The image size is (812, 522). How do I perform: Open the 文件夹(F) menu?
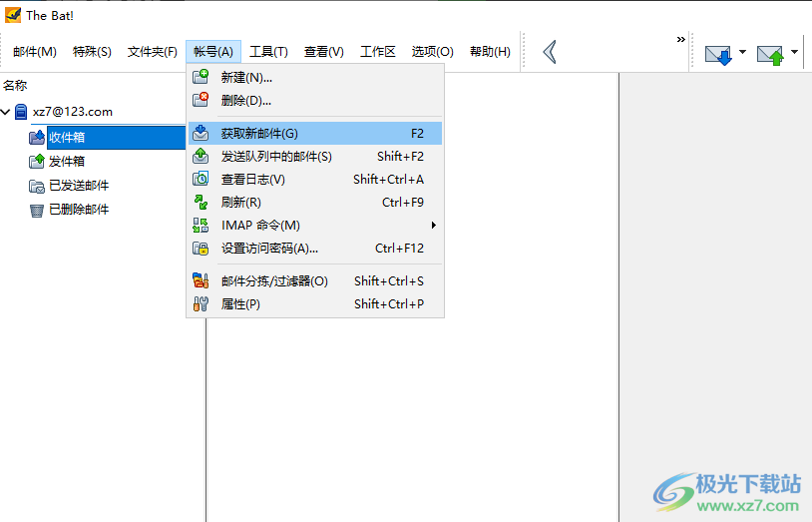click(153, 52)
